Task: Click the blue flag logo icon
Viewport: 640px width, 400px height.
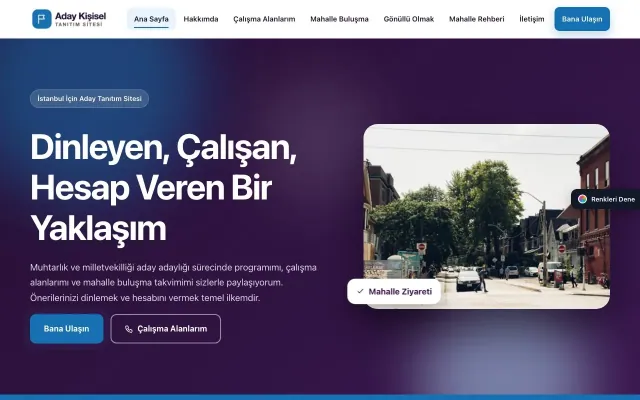Action: click(42, 19)
